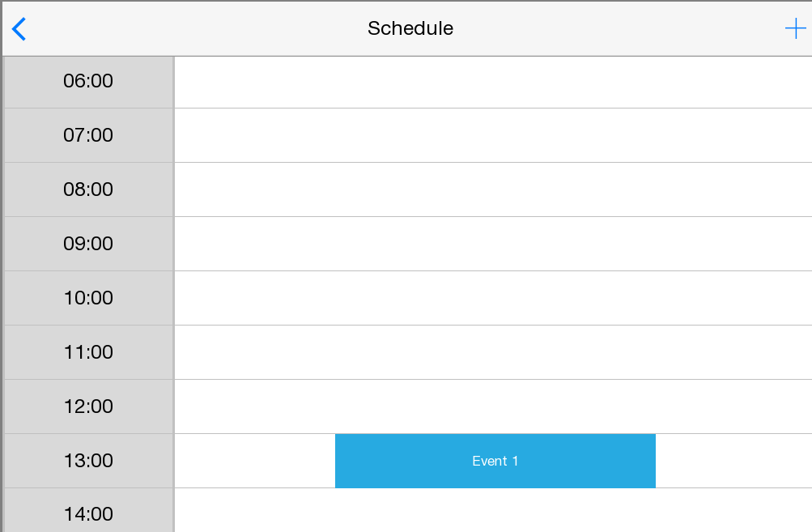Select the 08:00 time label
812x532 pixels.
(x=88, y=189)
